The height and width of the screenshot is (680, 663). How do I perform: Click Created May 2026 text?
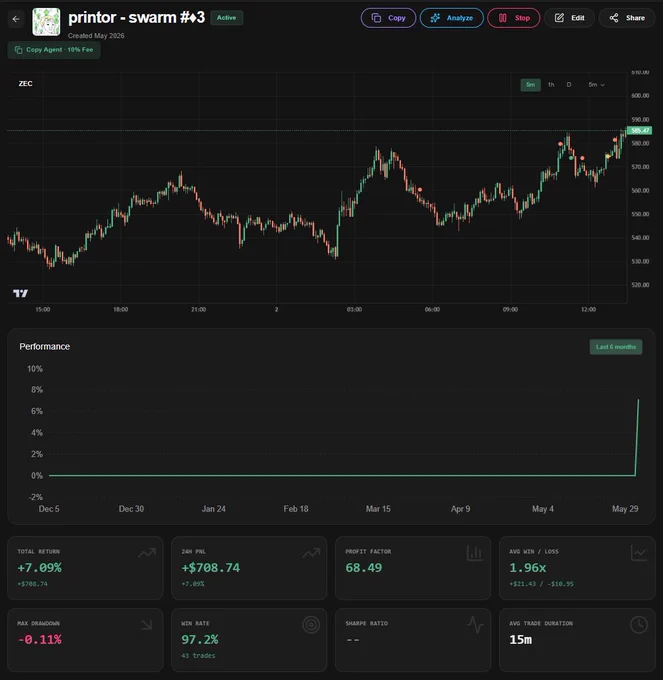[96, 36]
